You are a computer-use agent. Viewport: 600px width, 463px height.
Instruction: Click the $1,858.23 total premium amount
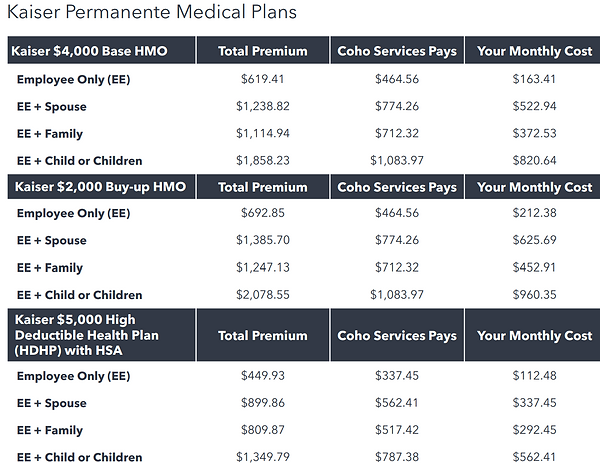tap(263, 160)
